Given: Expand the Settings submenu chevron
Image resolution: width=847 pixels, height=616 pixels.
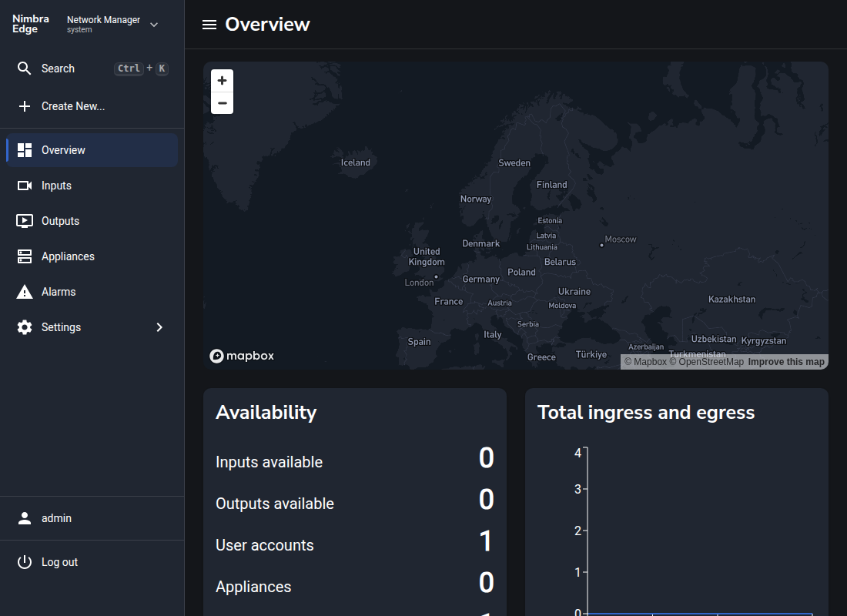Looking at the screenshot, I should coord(159,327).
